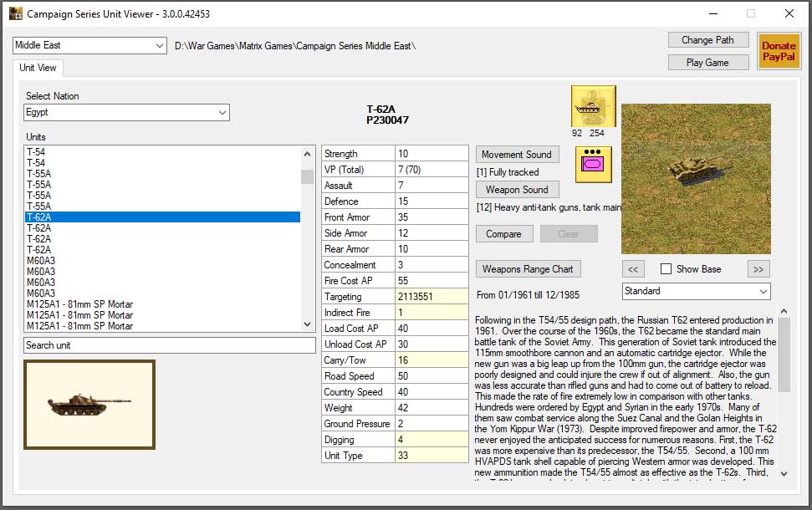Image resolution: width=812 pixels, height=510 pixels.
Task: Play the Movement Sound
Action: coord(517,155)
